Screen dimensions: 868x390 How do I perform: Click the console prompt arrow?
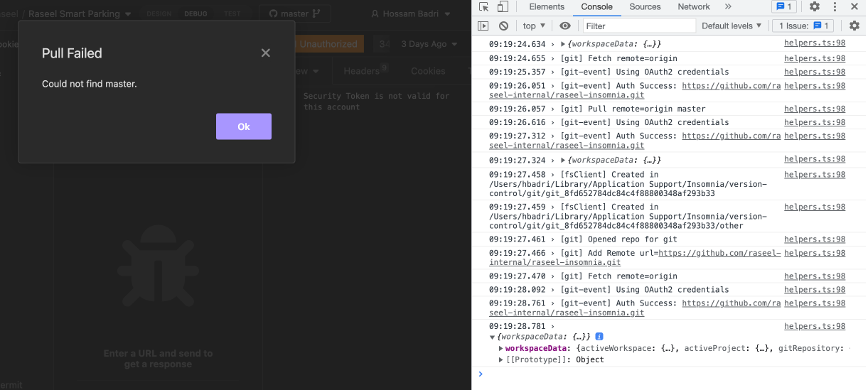(x=481, y=374)
